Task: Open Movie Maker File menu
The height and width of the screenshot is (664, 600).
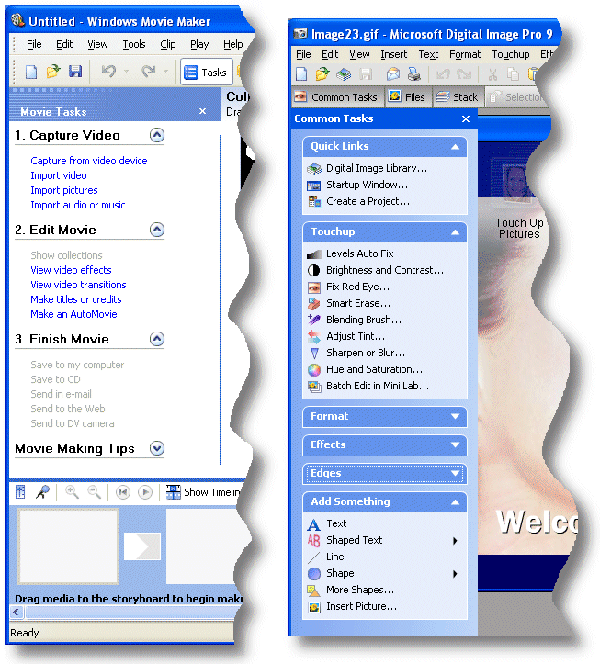Action: coord(34,44)
